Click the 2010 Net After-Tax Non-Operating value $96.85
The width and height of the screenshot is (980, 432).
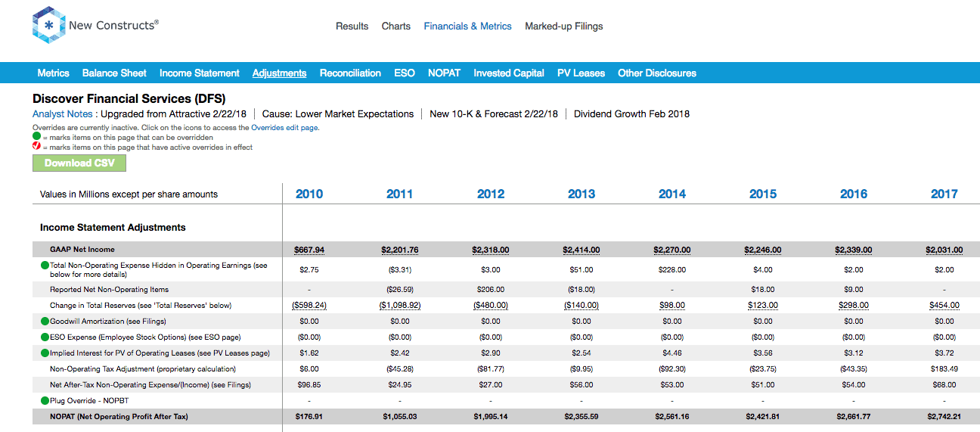coord(309,385)
